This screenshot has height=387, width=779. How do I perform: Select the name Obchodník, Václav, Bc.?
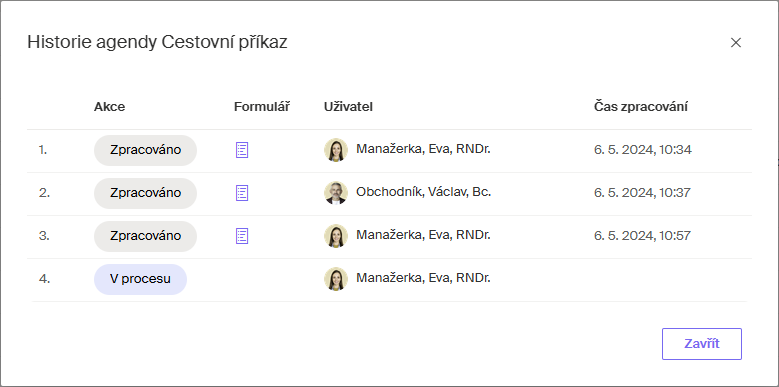coord(423,192)
